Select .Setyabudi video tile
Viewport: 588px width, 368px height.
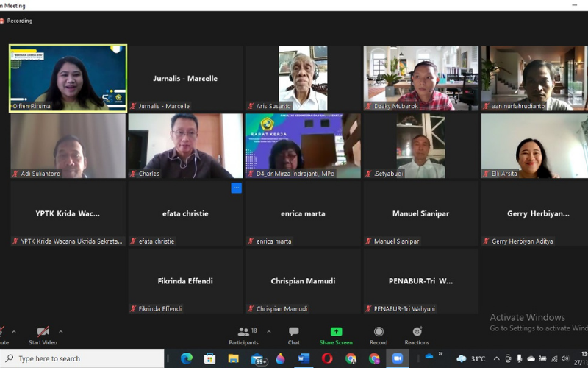coord(420,146)
